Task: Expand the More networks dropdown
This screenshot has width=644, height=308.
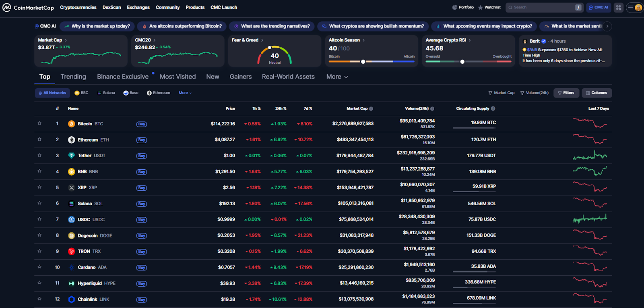Action: [185, 93]
